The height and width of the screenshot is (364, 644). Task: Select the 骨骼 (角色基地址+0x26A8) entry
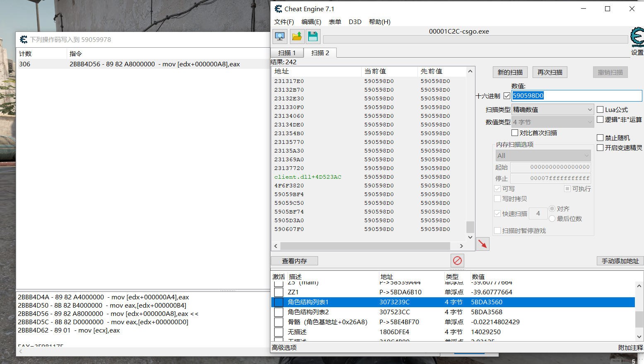(453, 322)
